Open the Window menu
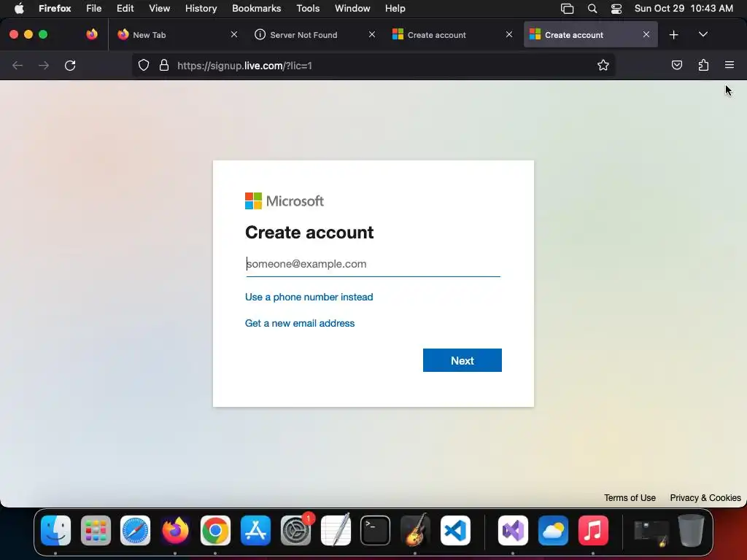 (x=352, y=8)
